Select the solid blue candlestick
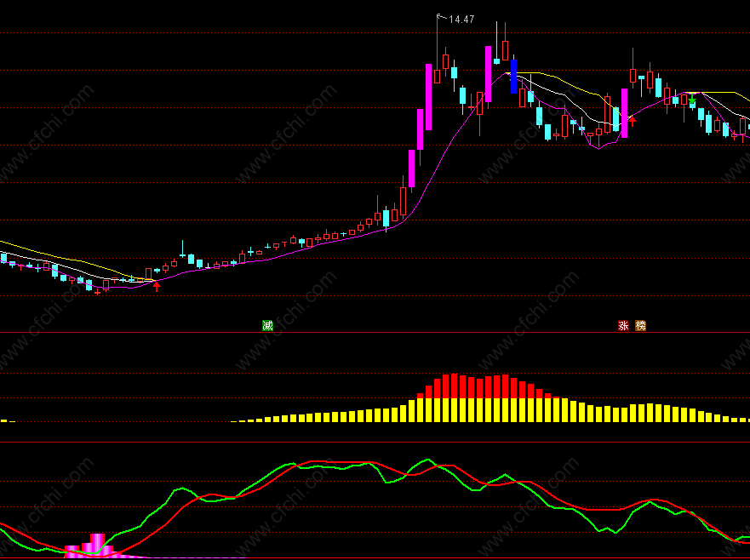750x560 pixels. [513, 77]
